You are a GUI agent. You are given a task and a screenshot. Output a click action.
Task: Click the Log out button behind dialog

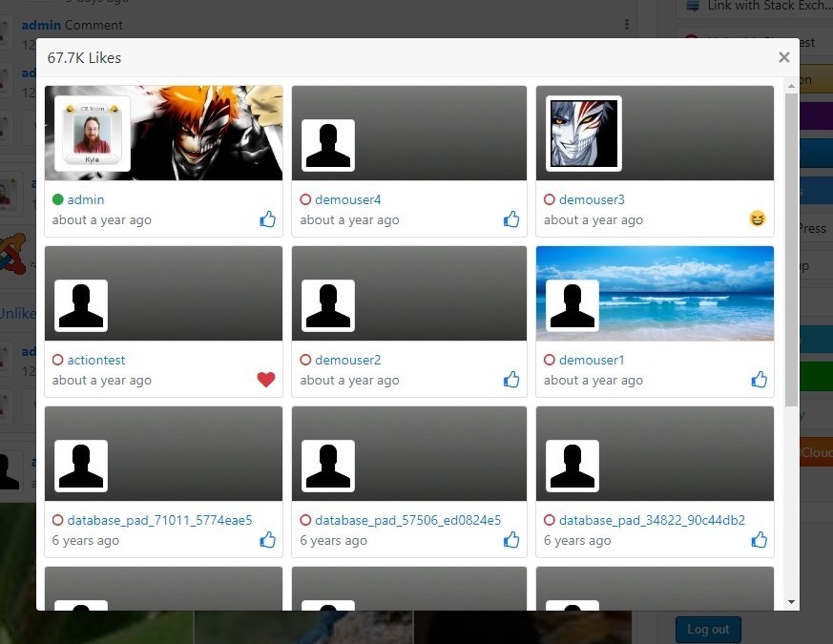(708, 630)
